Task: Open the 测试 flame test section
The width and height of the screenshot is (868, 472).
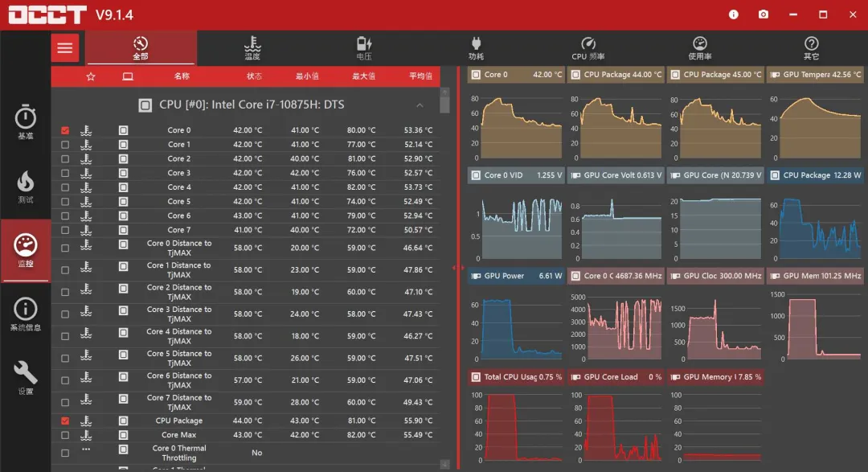Action: pyautogui.click(x=26, y=187)
